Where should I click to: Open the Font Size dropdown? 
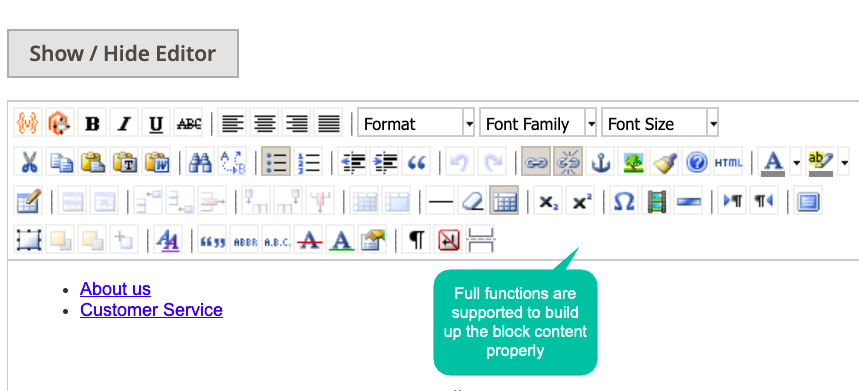point(660,123)
